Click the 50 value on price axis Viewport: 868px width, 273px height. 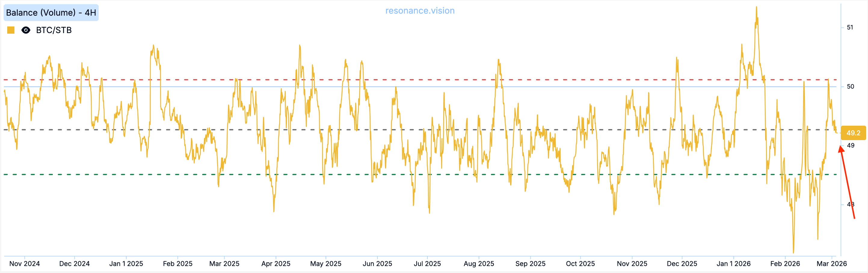point(850,87)
